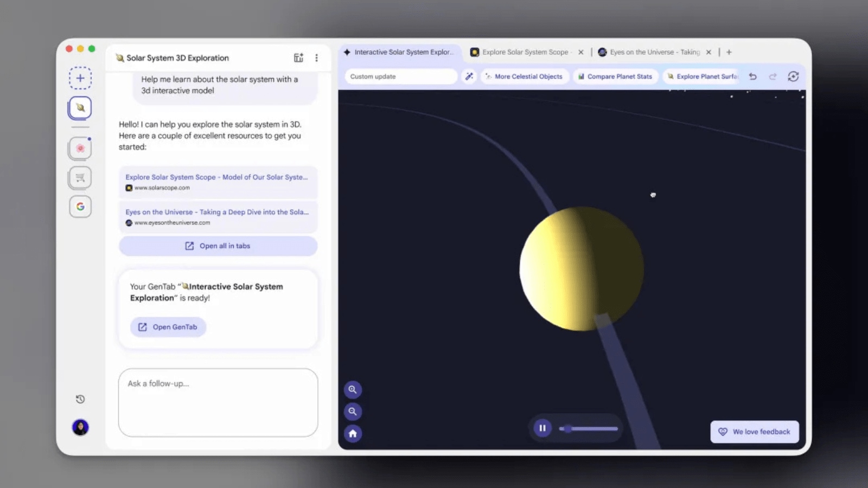This screenshot has width=868, height=488.
Task: Open the shopping cart task in sidebar
Action: pyautogui.click(x=80, y=178)
